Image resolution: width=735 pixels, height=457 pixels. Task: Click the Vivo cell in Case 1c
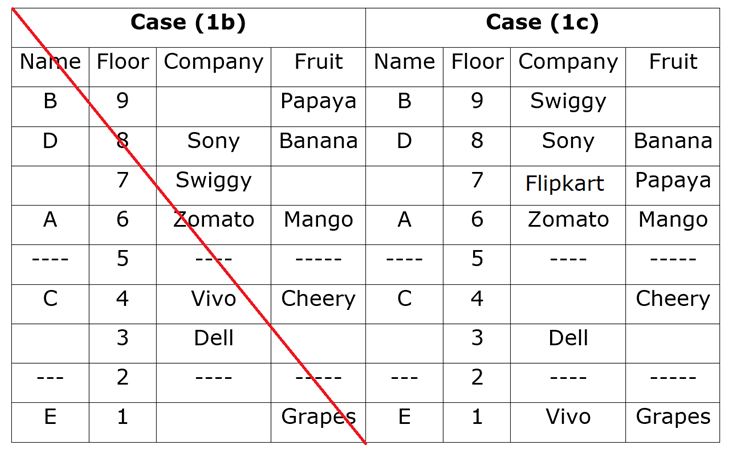pyautogui.click(x=567, y=417)
